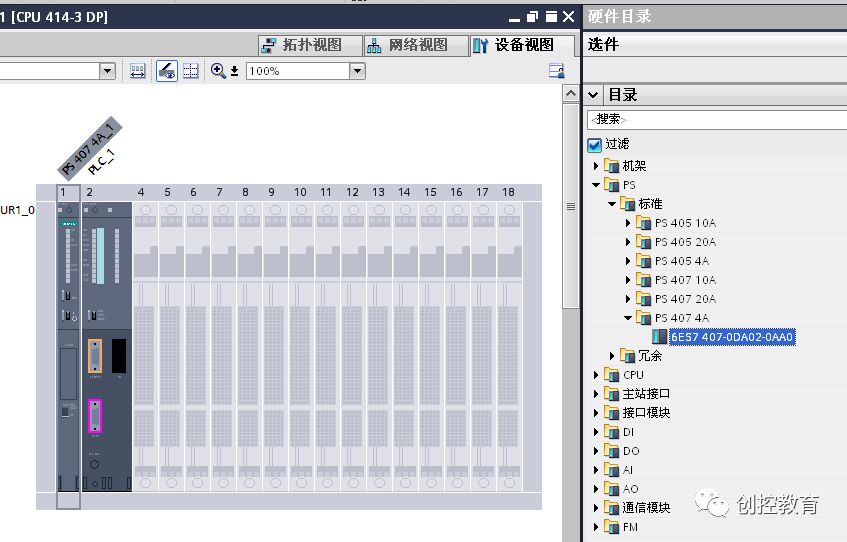Image resolution: width=847 pixels, height=542 pixels.
Task: Collapse the PS folder in catalog
Action: pos(596,185)
